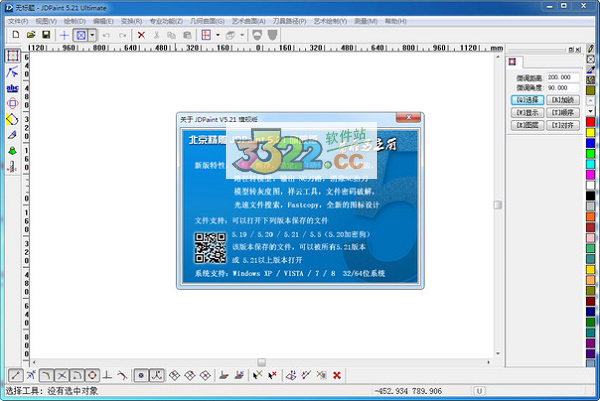Click the 微调距离 input field showing 200.000
Screen dimensions: 600x401
[x=560, y=76]
